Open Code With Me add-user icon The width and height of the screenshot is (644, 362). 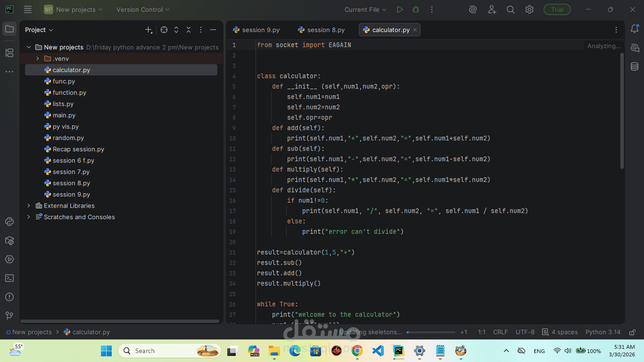click(x=492, y=9)
